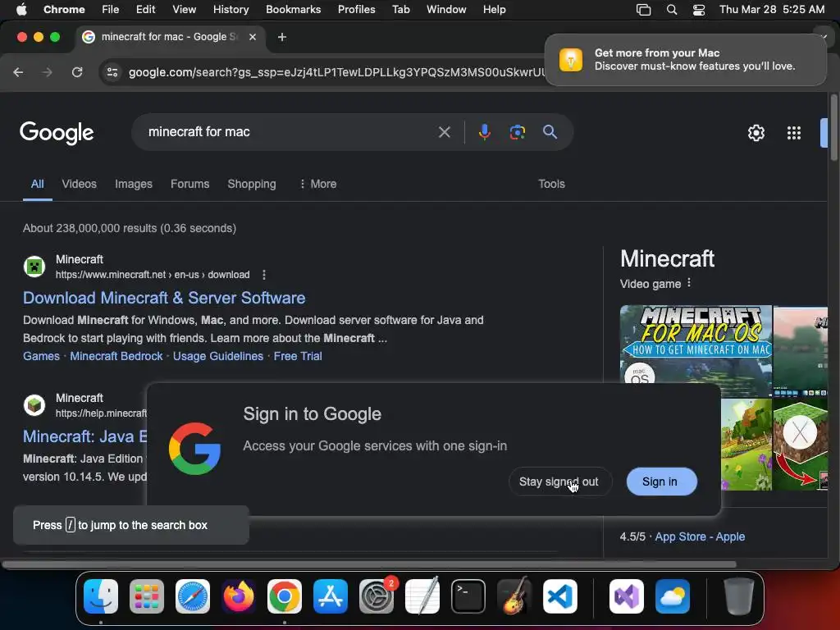Open Terminal from the Dock
The image size is (840, 630).
(468, 596)
